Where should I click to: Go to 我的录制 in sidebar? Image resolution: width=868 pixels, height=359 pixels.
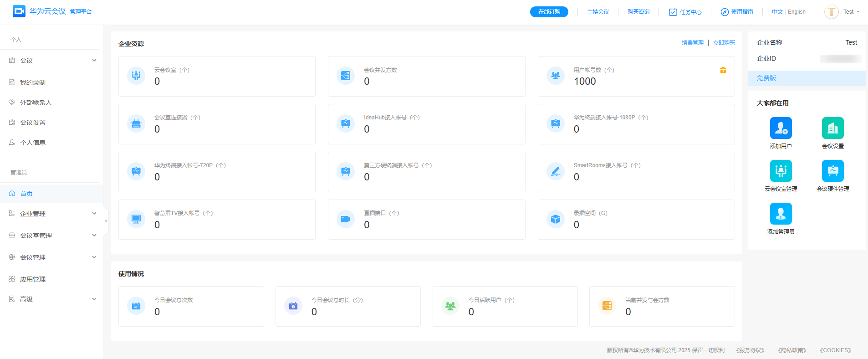[33, 82]
